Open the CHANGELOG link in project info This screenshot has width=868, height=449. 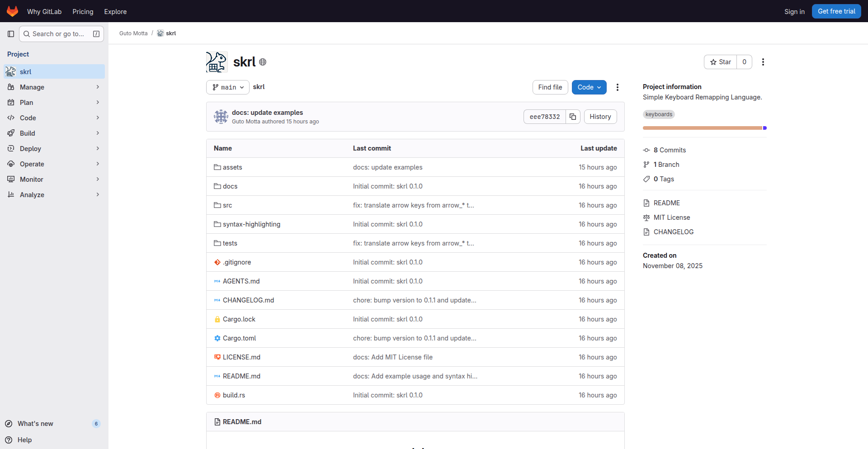(x=674, y=232)
